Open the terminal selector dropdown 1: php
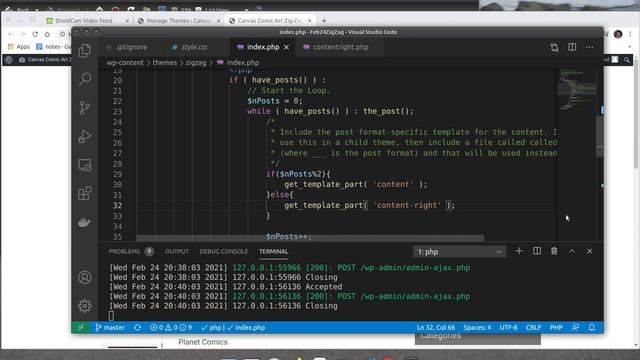 click(460, 252)
